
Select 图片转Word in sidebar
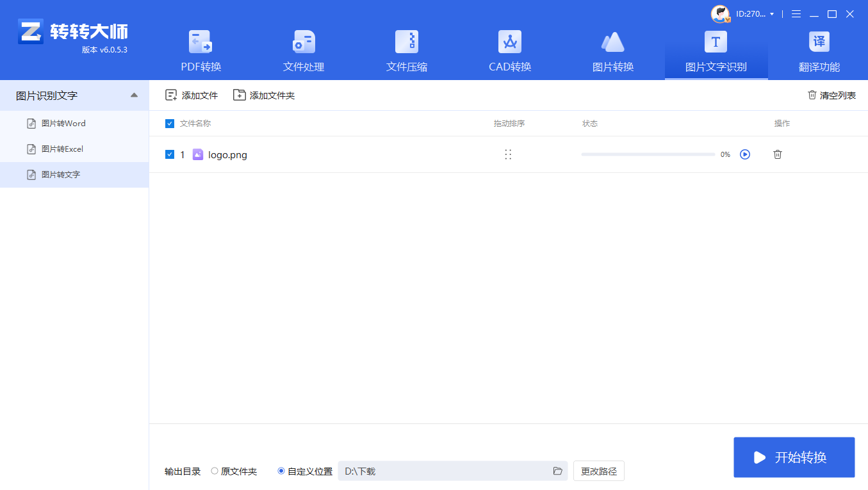tap(74, 124)
